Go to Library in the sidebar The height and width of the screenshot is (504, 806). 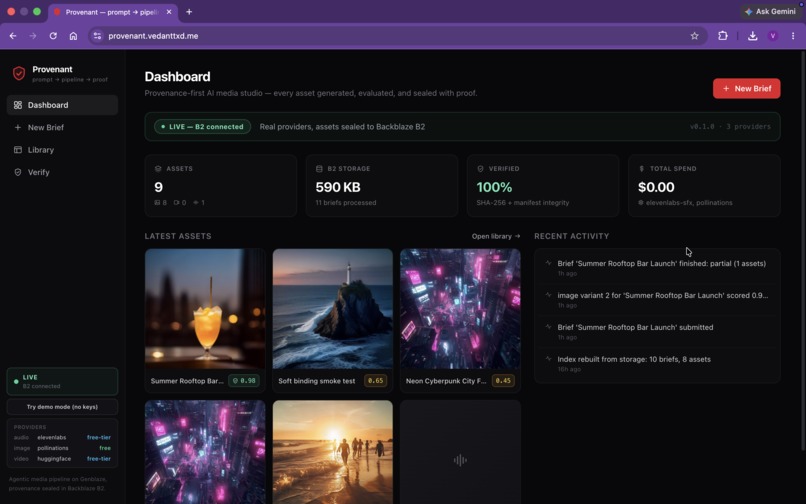click(62, 150)
